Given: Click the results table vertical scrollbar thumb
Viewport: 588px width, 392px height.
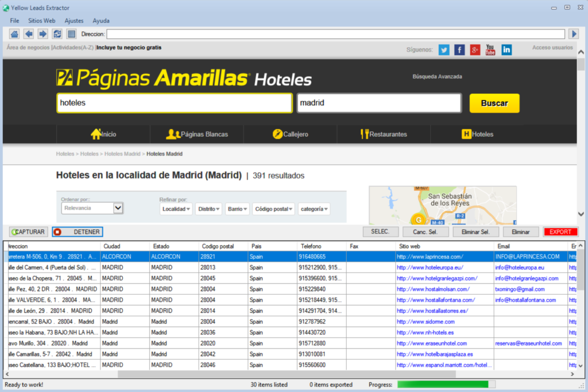Looking at the screenshot, I should [x=581, y=270].
